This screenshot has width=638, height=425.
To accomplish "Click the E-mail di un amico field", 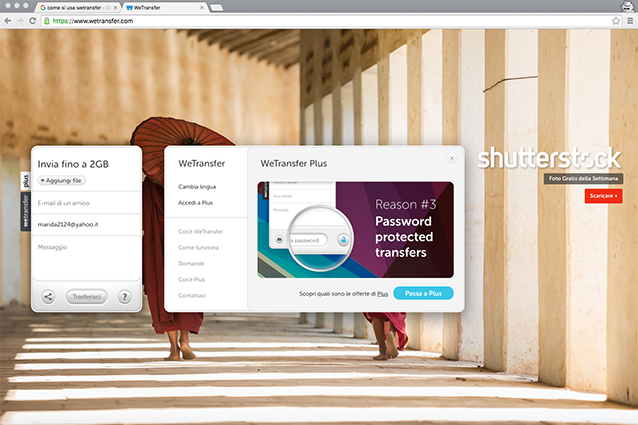I will [87, 203].
